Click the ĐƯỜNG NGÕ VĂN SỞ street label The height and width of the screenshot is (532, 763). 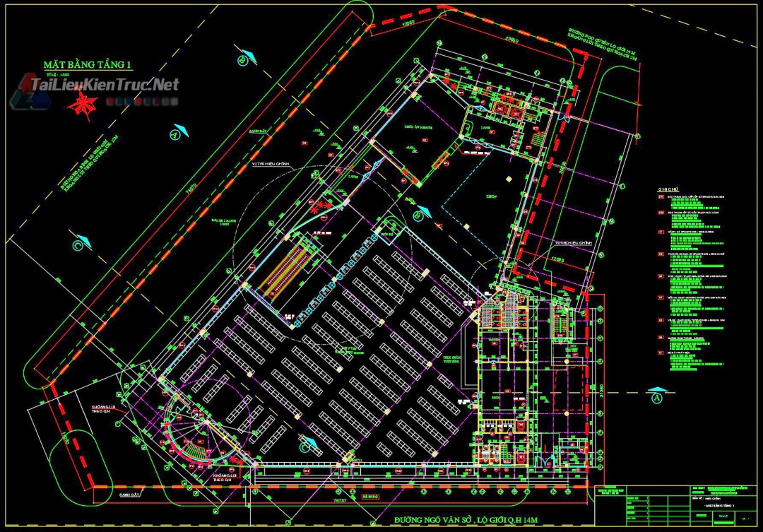pyautogui.click(x=466, y=521)
